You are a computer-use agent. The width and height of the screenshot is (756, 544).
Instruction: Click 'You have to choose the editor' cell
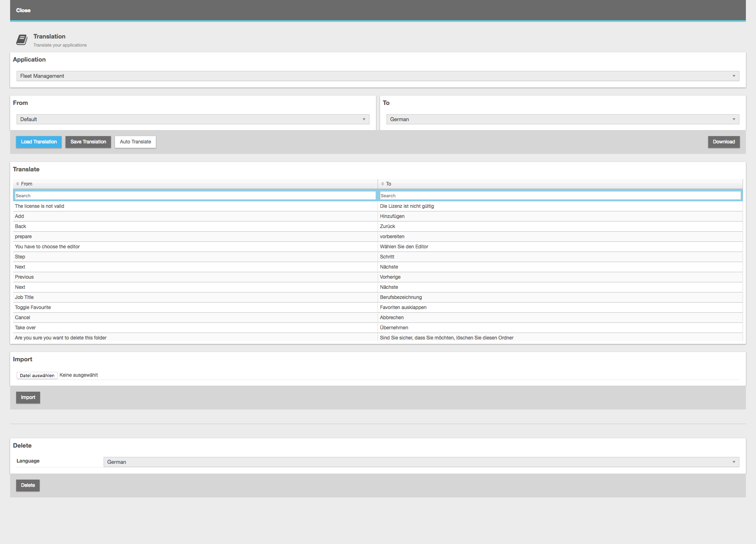point(195,247)
